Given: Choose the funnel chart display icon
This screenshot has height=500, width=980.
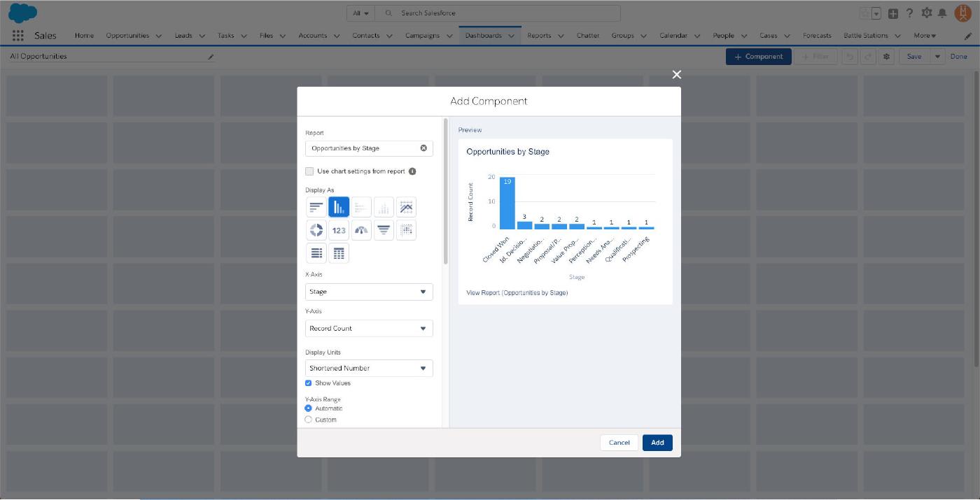Looking at the screenshot, I should coord(384,230).
